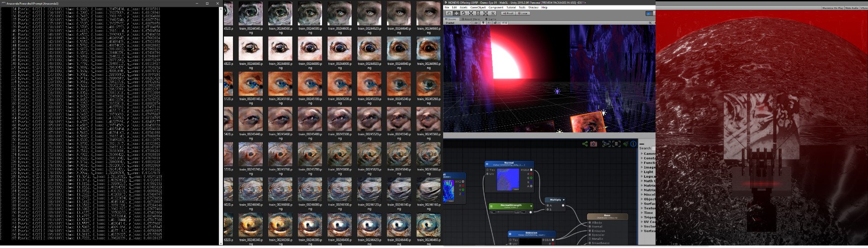
Task: Click the green share icon in shader editor
Action: (585, 144)
